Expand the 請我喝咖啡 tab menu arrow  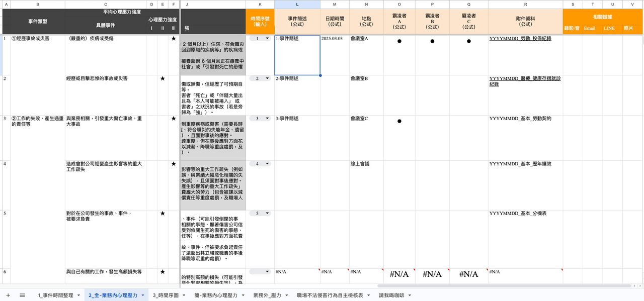409,295
